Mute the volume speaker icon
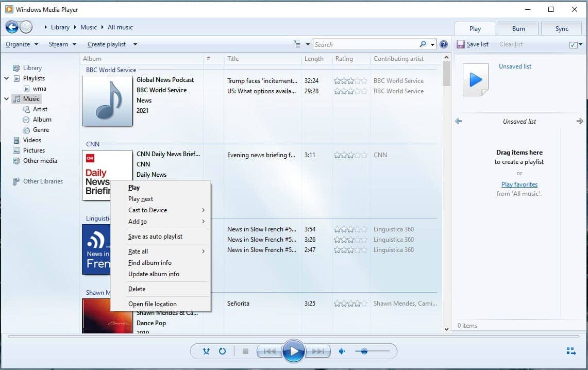Viewport: 588px width, 370px height. 342,351
